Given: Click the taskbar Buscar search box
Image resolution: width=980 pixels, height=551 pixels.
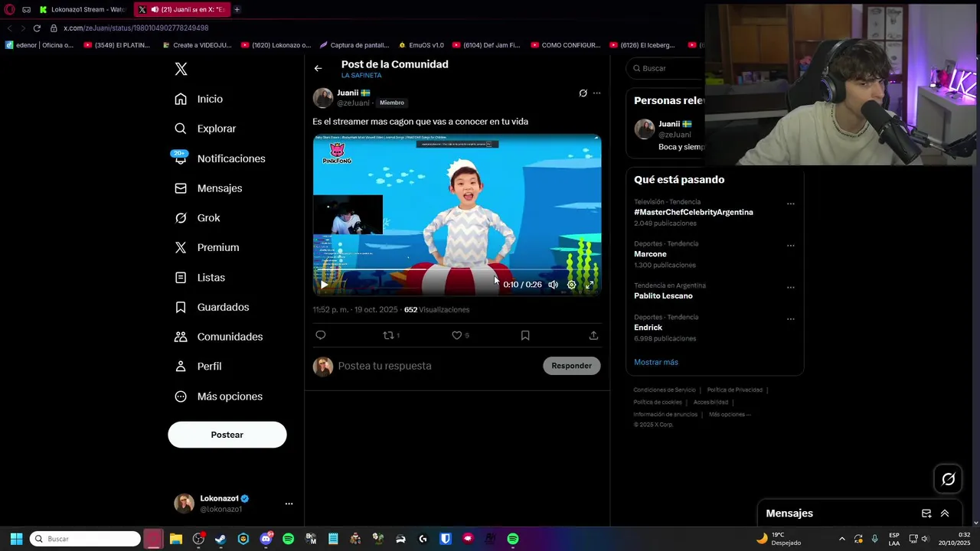Looking at the screenshot, I should click(85, 539).
